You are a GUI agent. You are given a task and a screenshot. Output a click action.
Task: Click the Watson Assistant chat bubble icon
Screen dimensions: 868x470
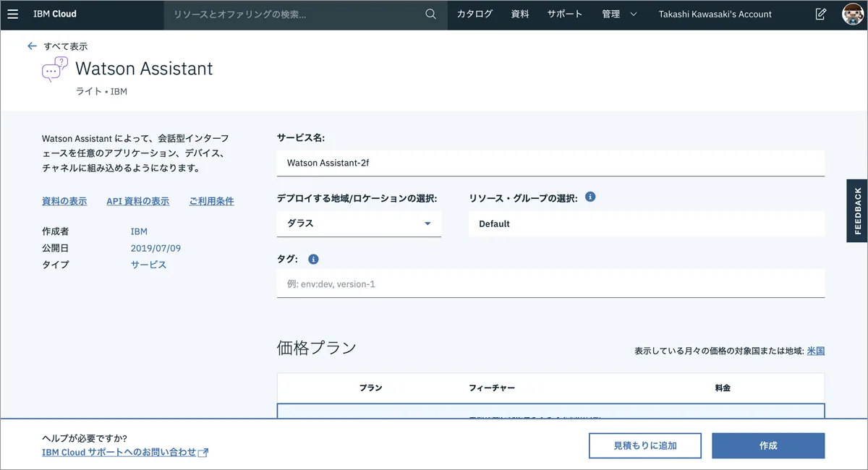pos(54,69)
